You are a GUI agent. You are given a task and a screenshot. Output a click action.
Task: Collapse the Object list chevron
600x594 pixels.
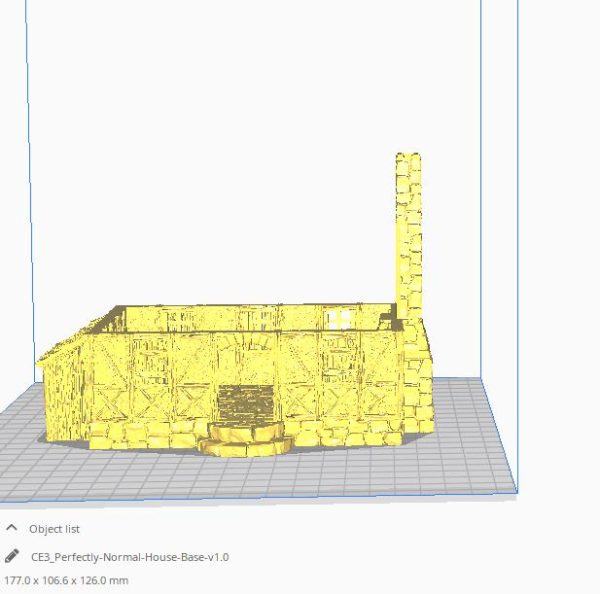[x=13, y=528]
